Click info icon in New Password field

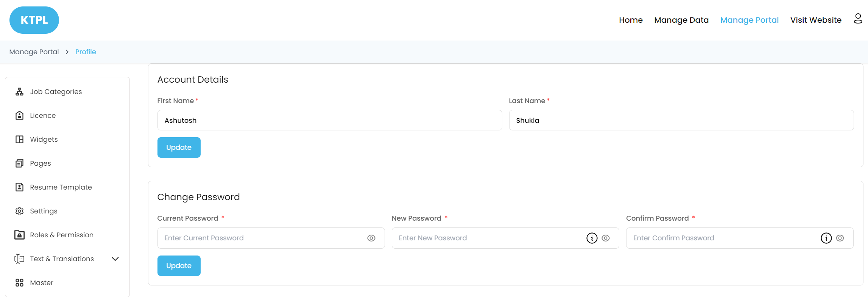tap(592, 238)
